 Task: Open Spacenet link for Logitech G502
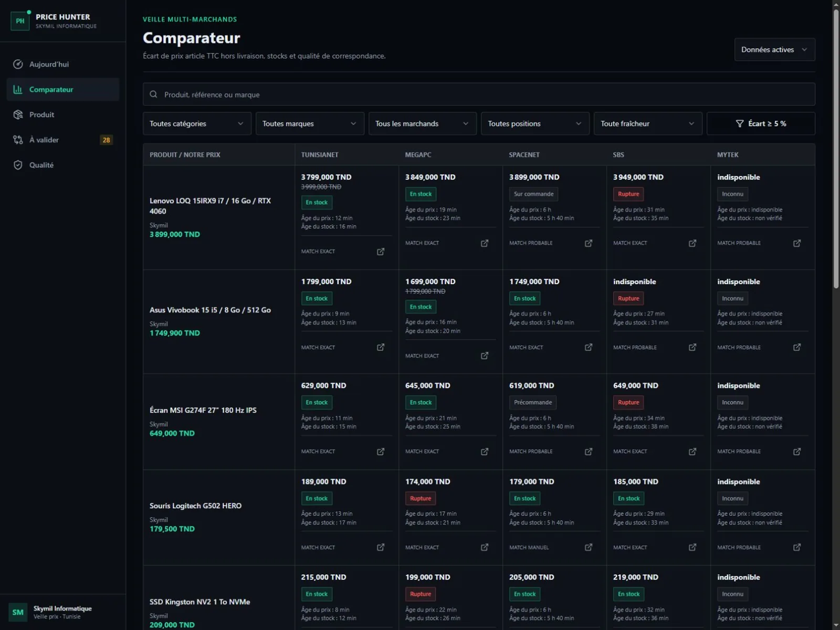(589, 547)
